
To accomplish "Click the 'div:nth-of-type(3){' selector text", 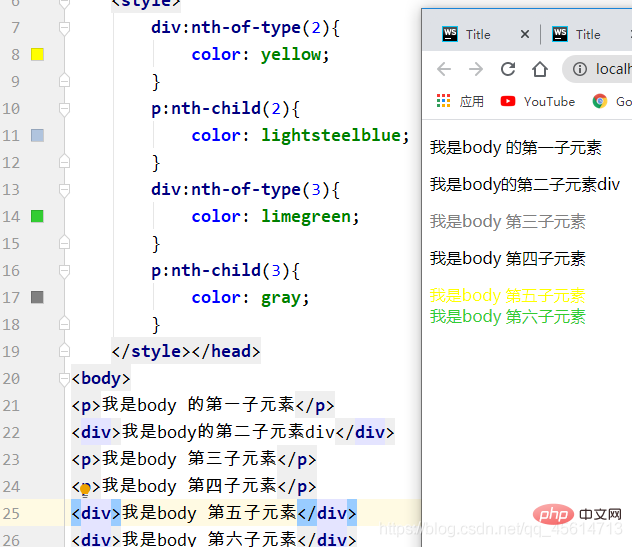I will click(x=245, y=190).
